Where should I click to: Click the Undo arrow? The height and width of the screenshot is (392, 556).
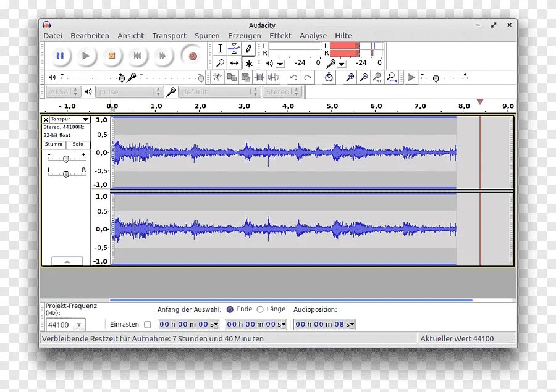293,77
